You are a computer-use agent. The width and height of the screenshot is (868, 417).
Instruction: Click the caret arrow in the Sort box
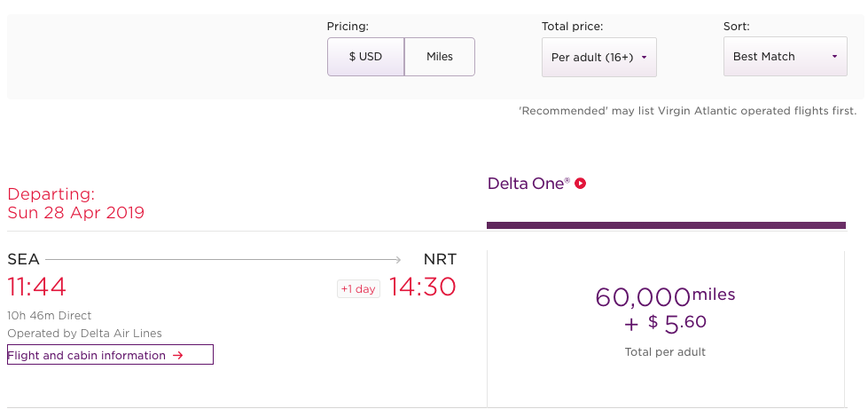point(834,57)
